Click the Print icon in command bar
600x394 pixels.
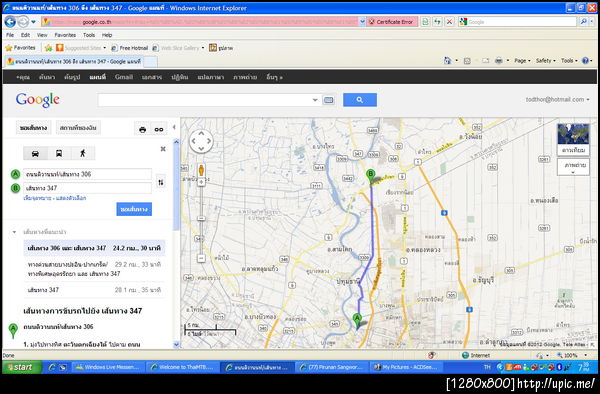coord(498,60)
